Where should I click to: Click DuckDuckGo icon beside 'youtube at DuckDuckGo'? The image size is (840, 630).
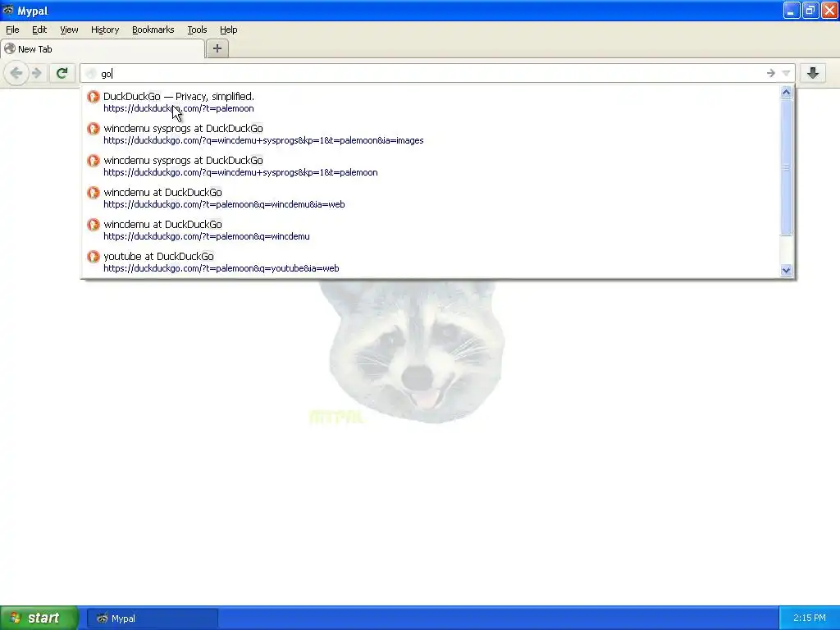point(94,257)
